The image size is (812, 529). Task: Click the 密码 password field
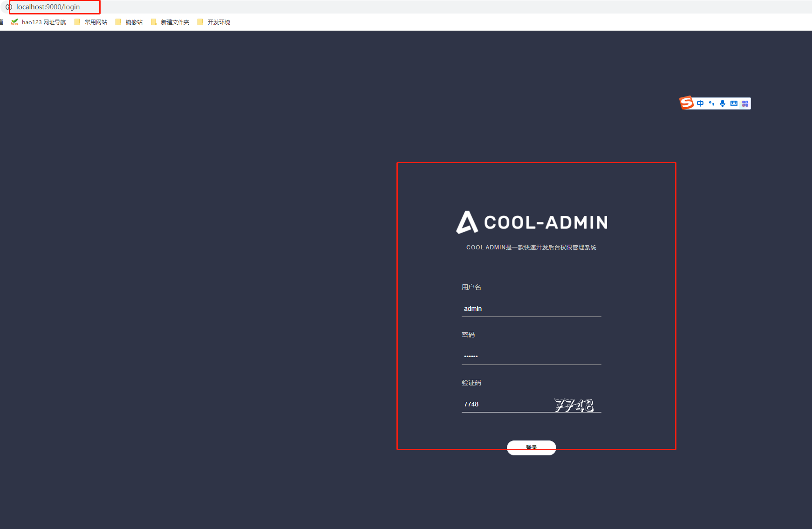(x=532, y=356)
